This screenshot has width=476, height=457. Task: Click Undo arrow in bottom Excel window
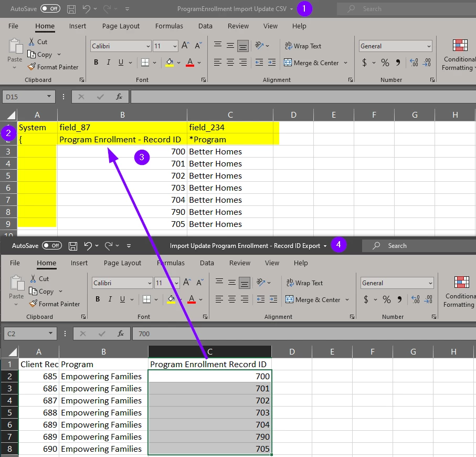pyautogui.click(x=88, y=246)
